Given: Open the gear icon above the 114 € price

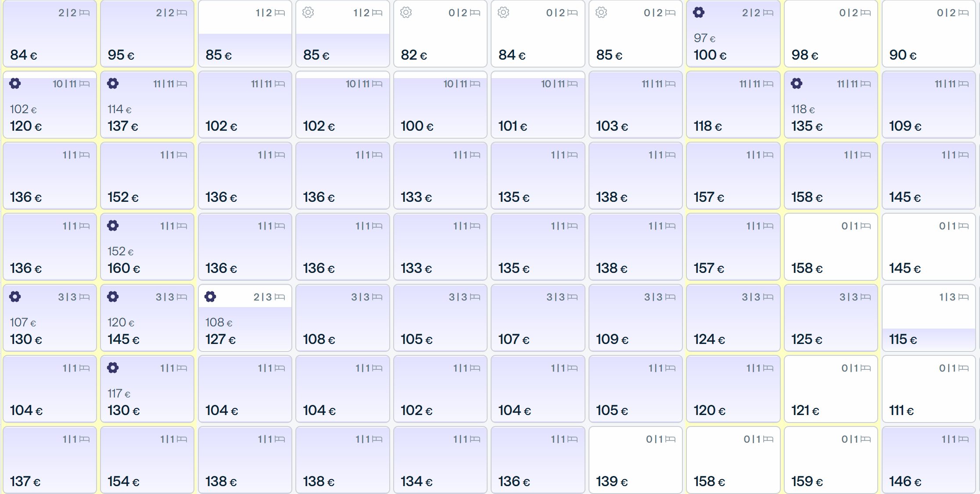Looking at the screenshot, I should coord(113,84).
